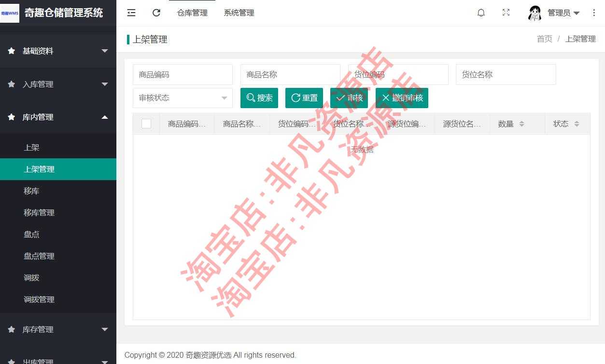The width and height of the screenshot is (605, 364).
Task: Collapse the sidebar using the hamburger icon
Action: coord(131,13)
